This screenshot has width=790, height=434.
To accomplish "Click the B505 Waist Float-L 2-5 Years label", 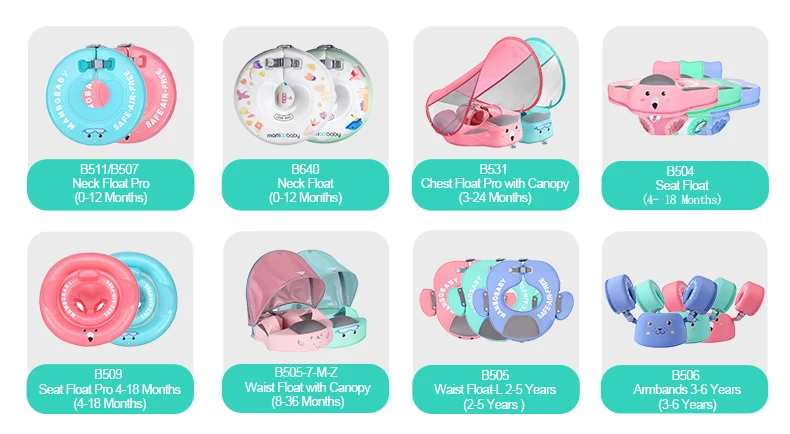I will click(x=496, y=390).
